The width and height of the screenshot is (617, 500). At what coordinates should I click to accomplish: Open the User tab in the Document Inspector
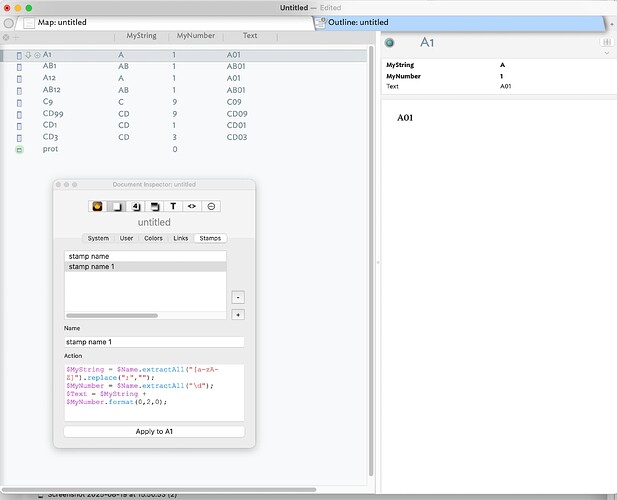(126, 238)
